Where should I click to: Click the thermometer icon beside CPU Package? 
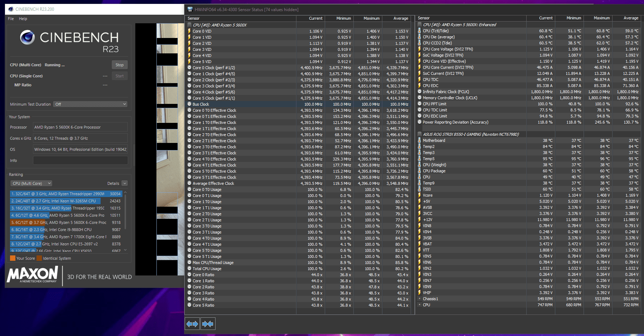420,171
